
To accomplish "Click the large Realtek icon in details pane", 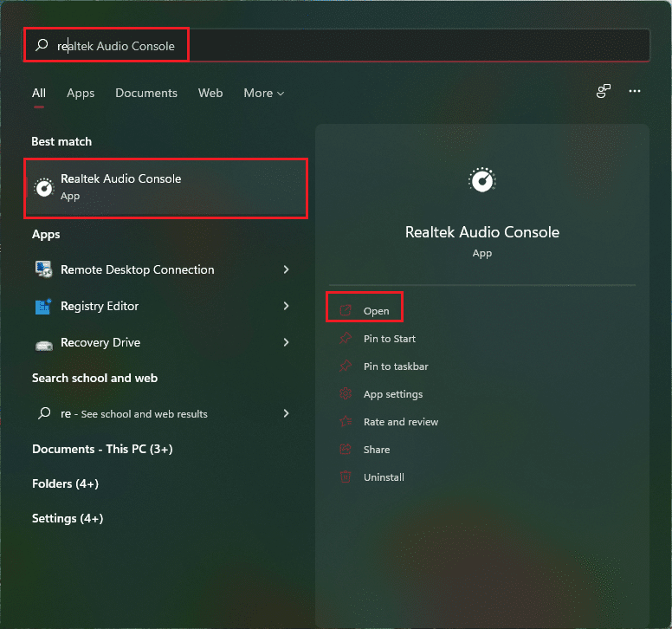I will (482, 180).
